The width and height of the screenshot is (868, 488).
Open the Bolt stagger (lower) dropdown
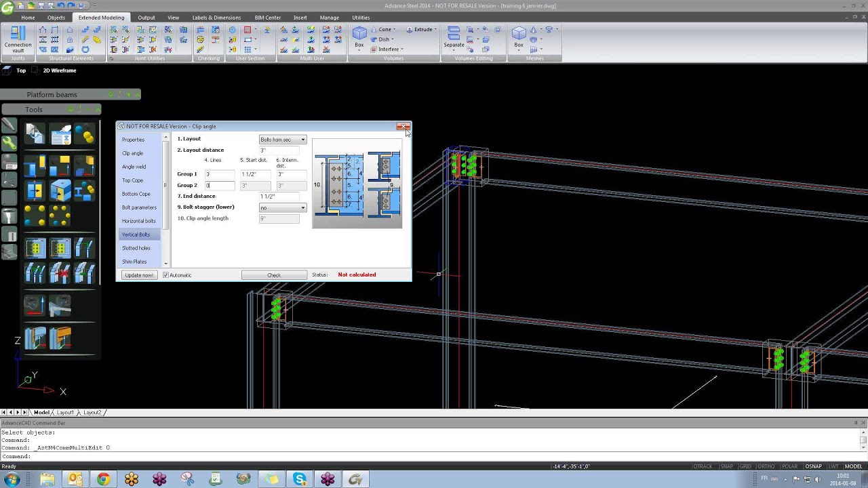click(x=283, y=207)
